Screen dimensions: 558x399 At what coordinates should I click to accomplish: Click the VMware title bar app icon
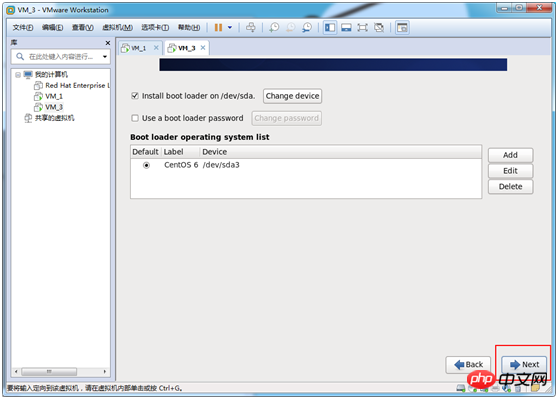tap(11, 10)
